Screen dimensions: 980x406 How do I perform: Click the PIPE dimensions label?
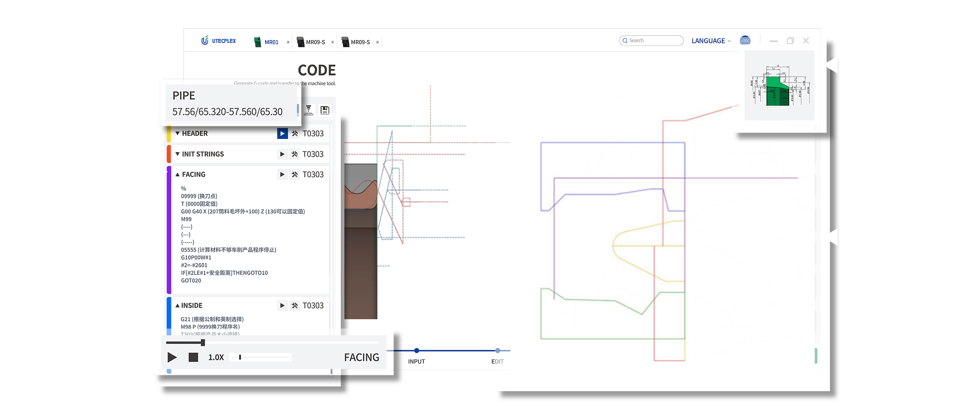click(227, 112)
